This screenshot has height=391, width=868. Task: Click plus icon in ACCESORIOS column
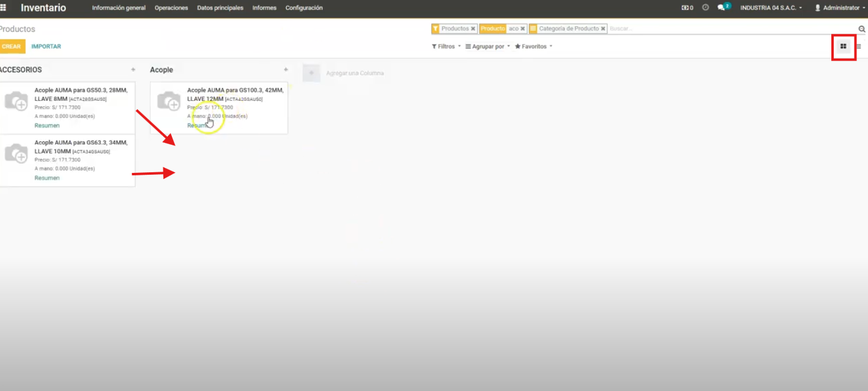point(133,70)
